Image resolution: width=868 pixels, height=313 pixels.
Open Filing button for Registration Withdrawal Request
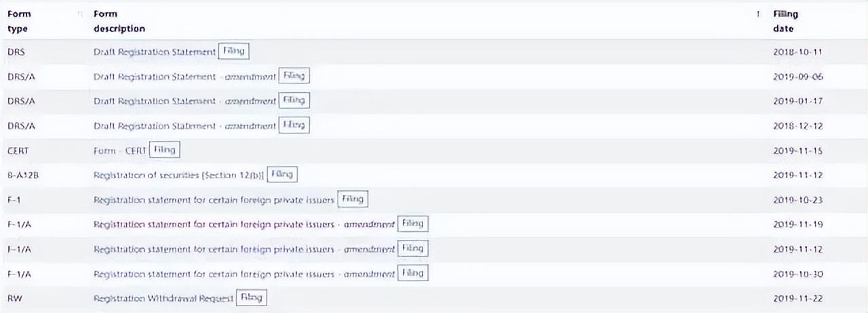coord(252,298)
